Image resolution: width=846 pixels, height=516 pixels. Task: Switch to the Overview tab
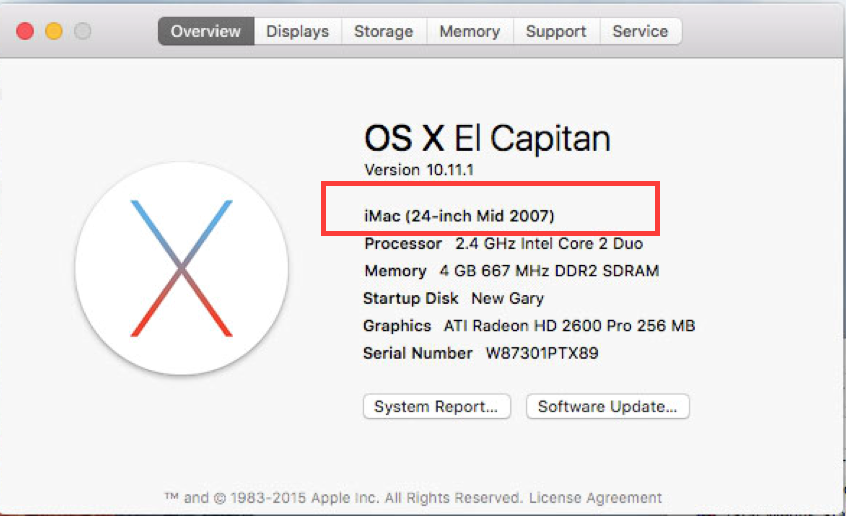[x=205, y=31]
